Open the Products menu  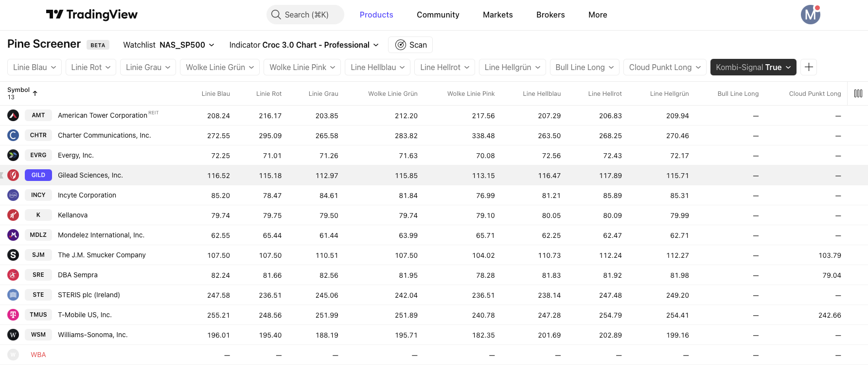point(376,15)
